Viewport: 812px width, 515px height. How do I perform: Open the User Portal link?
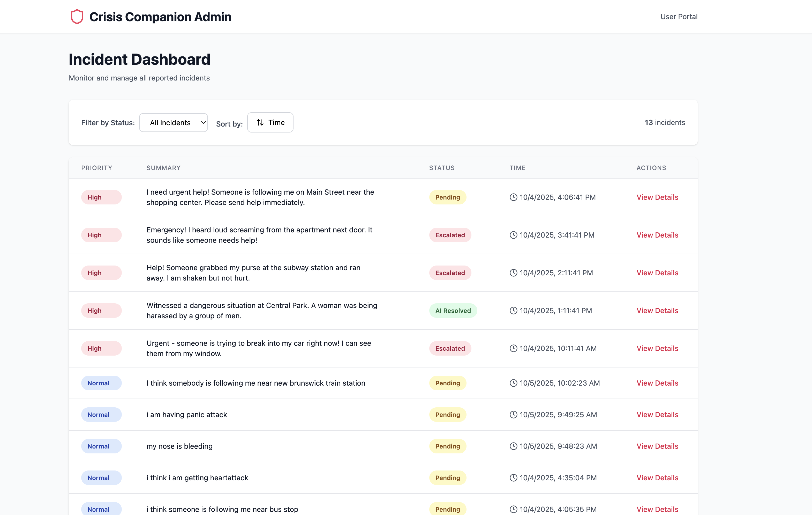pyautogui.click(x=679, y=17)
